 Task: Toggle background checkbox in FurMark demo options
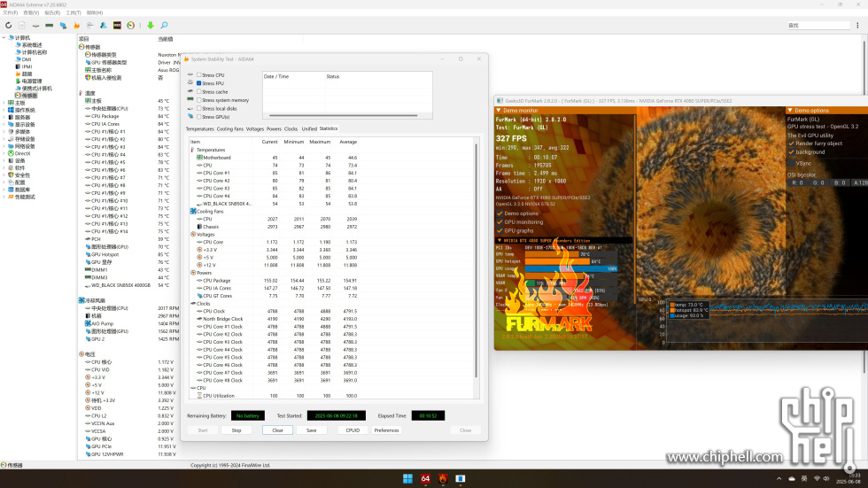click(x=792, y=151)
